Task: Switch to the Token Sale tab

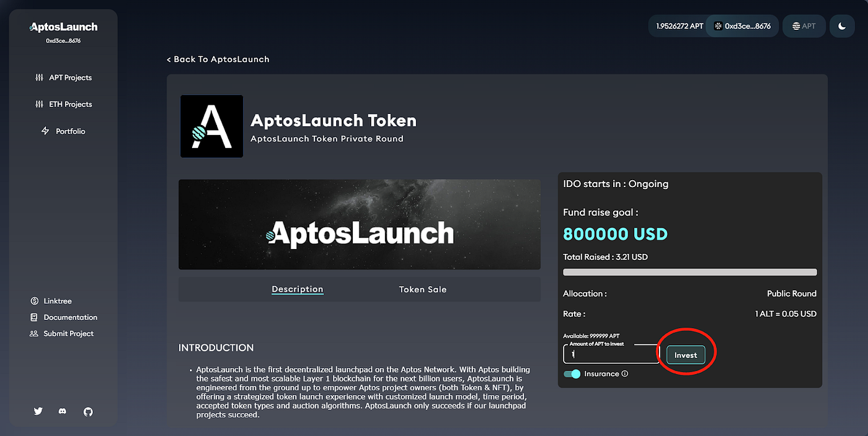Action: click(422, 289)
